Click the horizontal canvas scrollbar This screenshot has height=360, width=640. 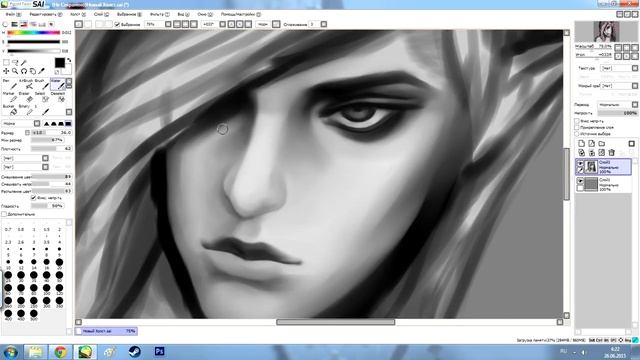click(336, 322)
